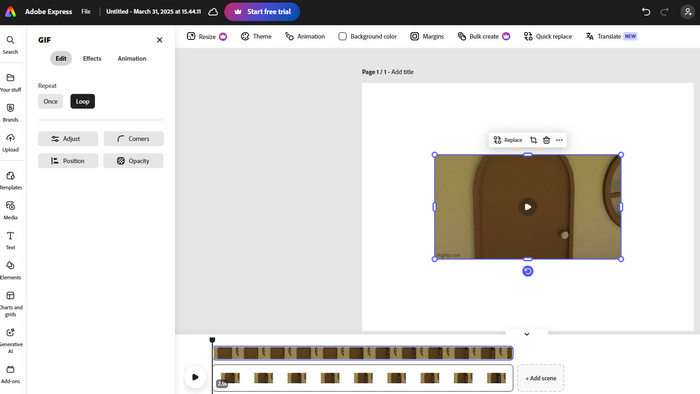Viewport: 700px width, 394px height.
Task: Open the Corners options
Action: pos(133,139)
